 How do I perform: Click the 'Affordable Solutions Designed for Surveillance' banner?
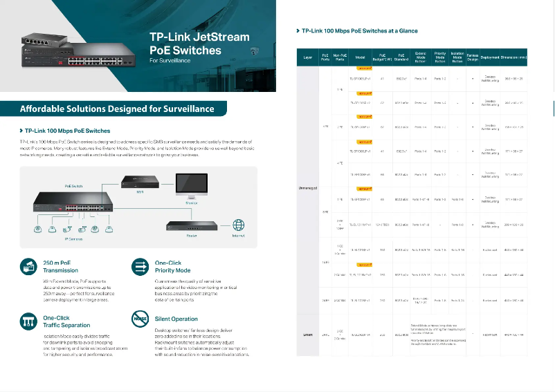pos(116,109)
